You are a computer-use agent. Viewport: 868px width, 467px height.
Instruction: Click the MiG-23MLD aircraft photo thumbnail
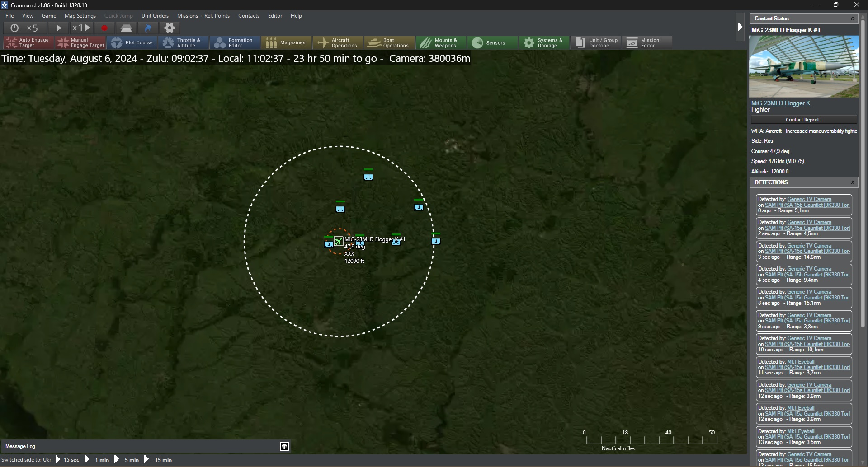click(804, 66)
